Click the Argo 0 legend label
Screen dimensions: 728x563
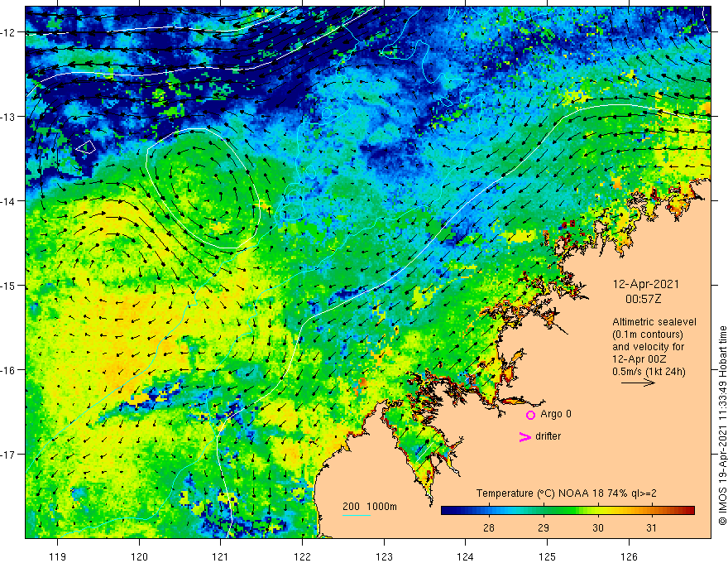pos(556,414)
